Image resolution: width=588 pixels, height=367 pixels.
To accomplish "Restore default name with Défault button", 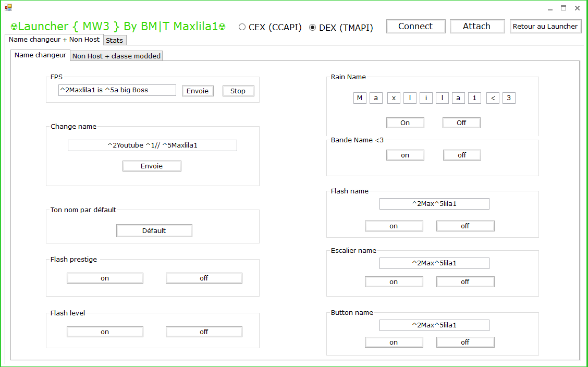I will pyautogui.click(x=154, y=230).
